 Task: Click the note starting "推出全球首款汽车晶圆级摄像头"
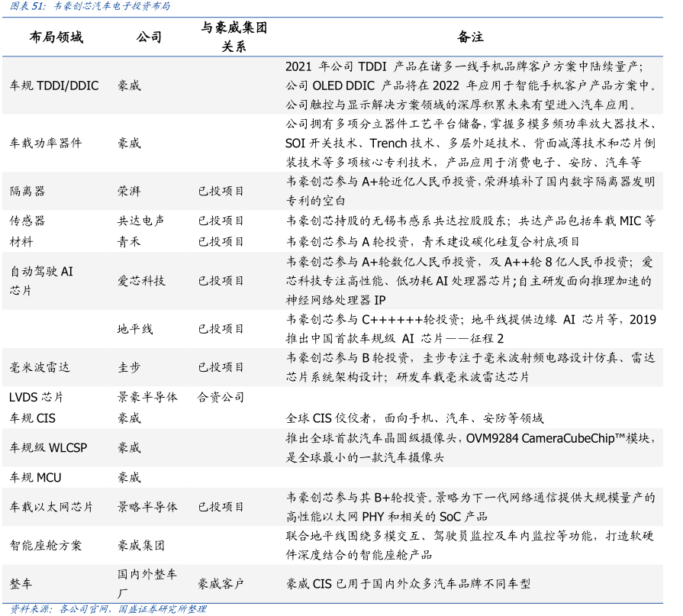[x=470, y=447]
